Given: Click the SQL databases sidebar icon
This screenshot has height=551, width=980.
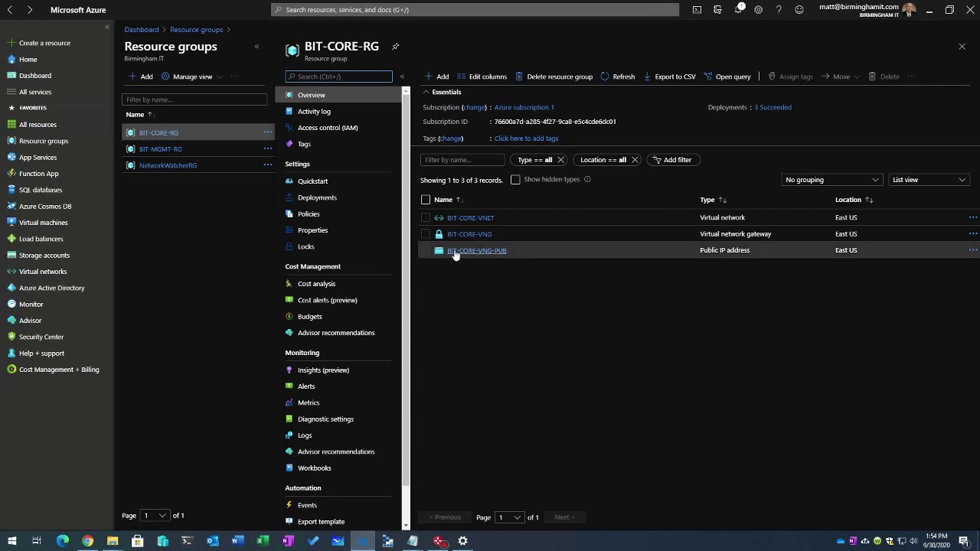Looking at the screenshot, I should 11,190.
